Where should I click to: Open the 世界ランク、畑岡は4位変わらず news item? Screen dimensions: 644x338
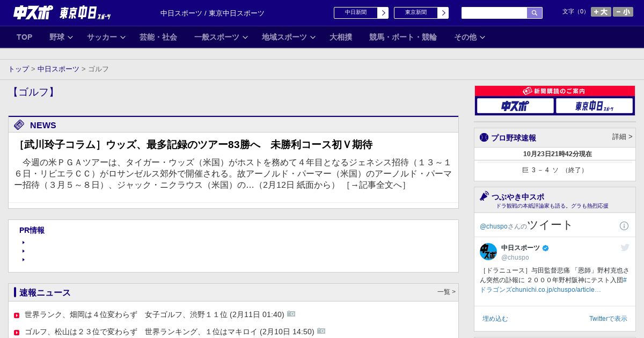click(x=154, y=314)
